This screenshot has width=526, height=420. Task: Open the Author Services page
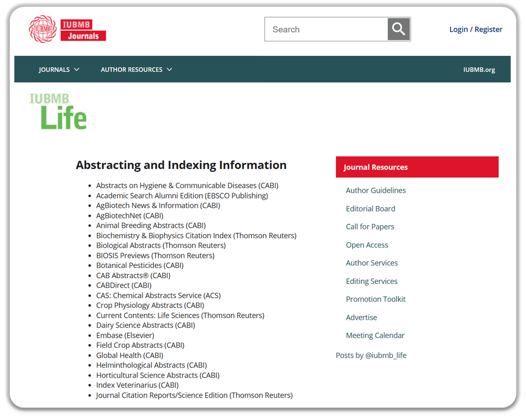pyautogui.click(x=372, y=263)
